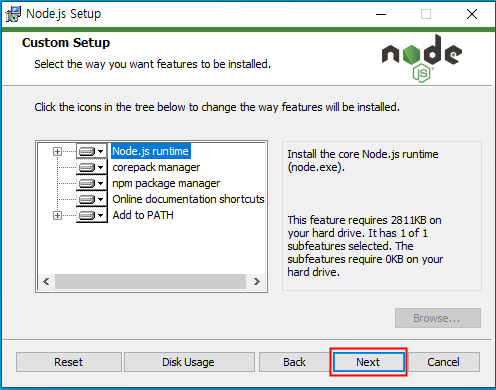Click the feature tree right scroll arrow

pos(257,282)
